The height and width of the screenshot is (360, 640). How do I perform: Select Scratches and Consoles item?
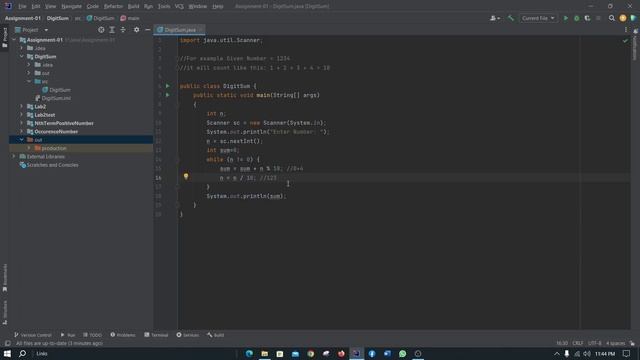click(49, 165)
